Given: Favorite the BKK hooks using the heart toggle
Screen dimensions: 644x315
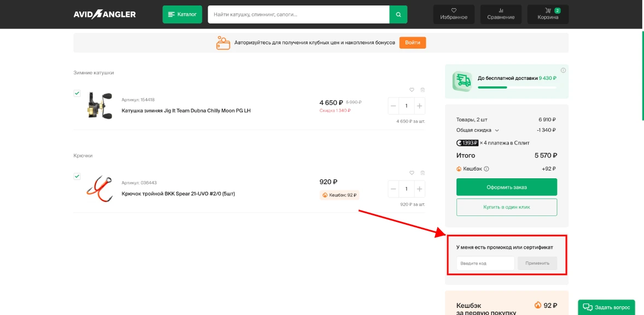Looking at the screenshot, I should 412,172.
